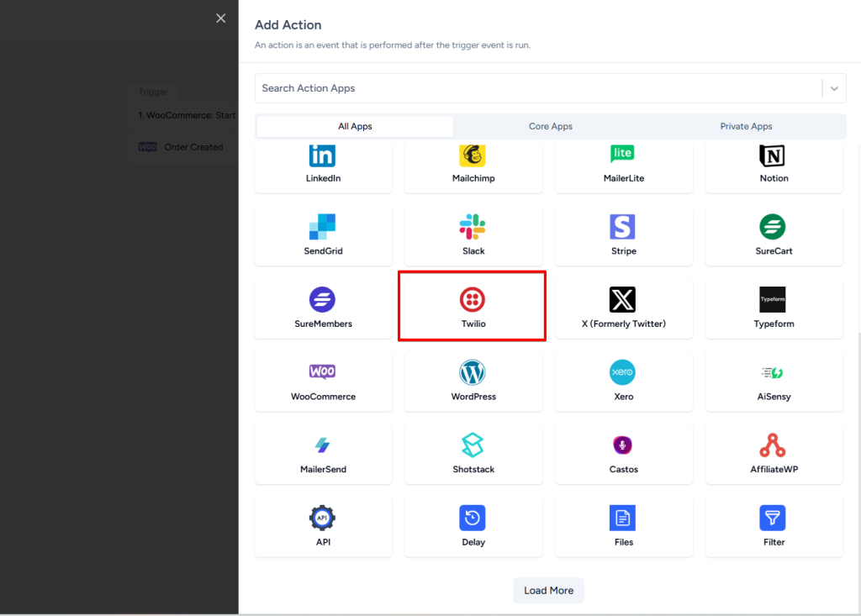Select the Twilio app icon

coord(473,299)
